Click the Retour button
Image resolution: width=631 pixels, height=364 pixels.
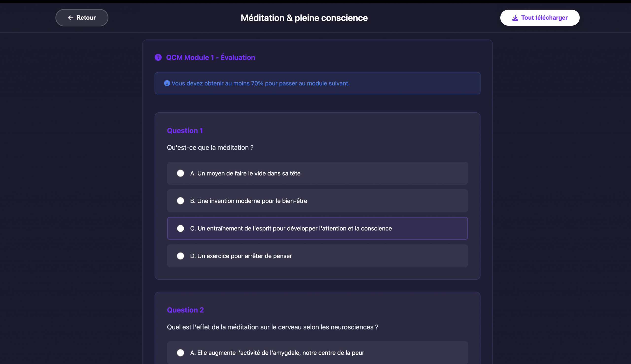(x=82, y=17)
